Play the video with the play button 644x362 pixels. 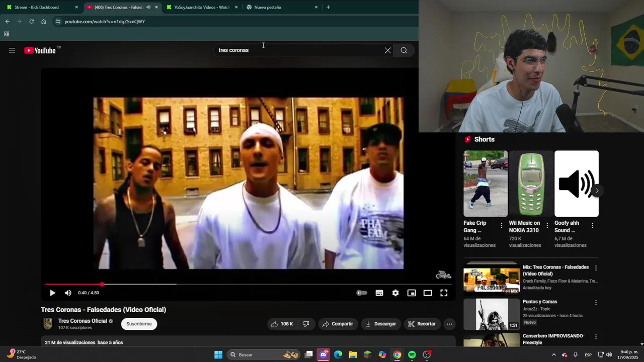point(52,293)
